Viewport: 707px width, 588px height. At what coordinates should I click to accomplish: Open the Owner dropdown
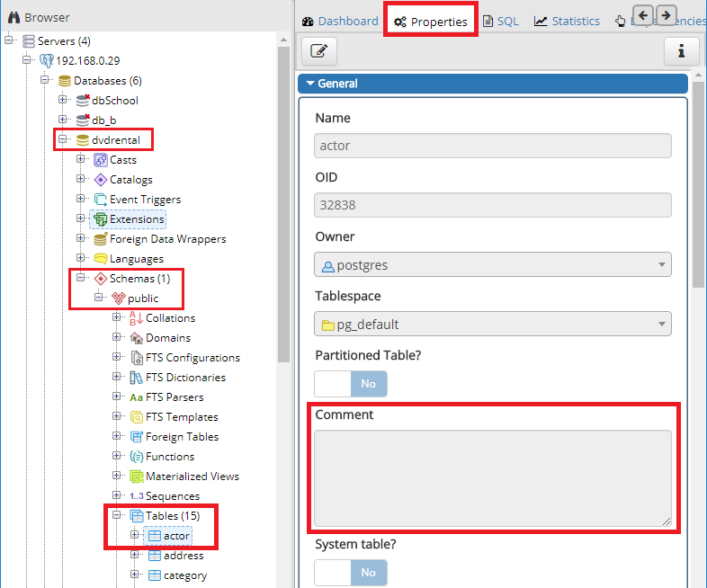click(493, 265)
